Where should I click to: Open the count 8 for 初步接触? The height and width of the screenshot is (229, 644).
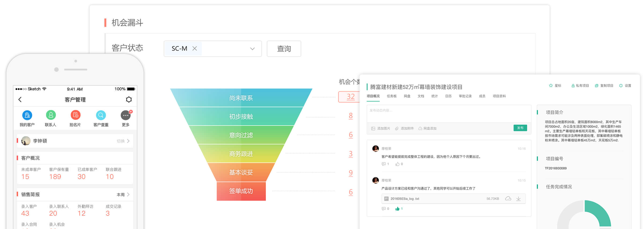coord(351,116)
